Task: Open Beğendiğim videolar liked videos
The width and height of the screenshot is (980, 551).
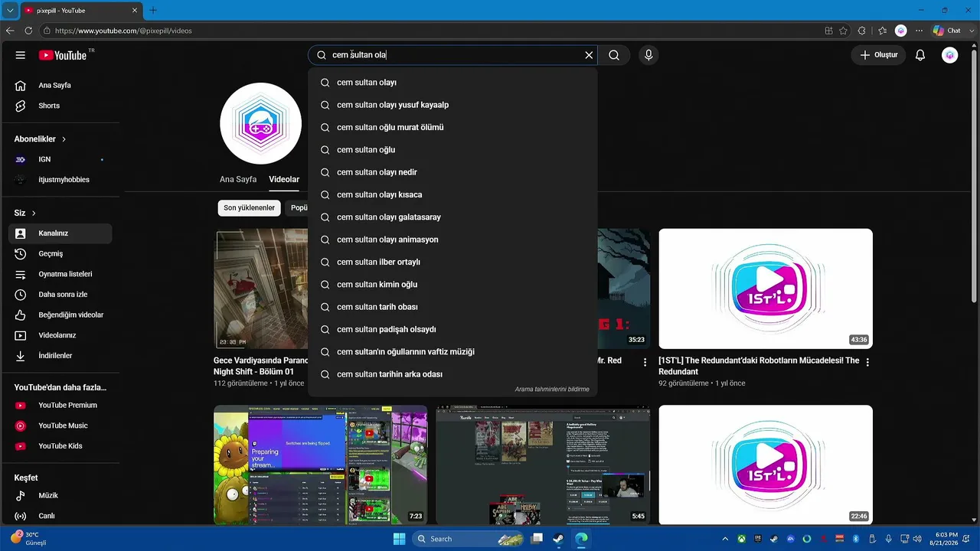Action: [x=60, y=315]
